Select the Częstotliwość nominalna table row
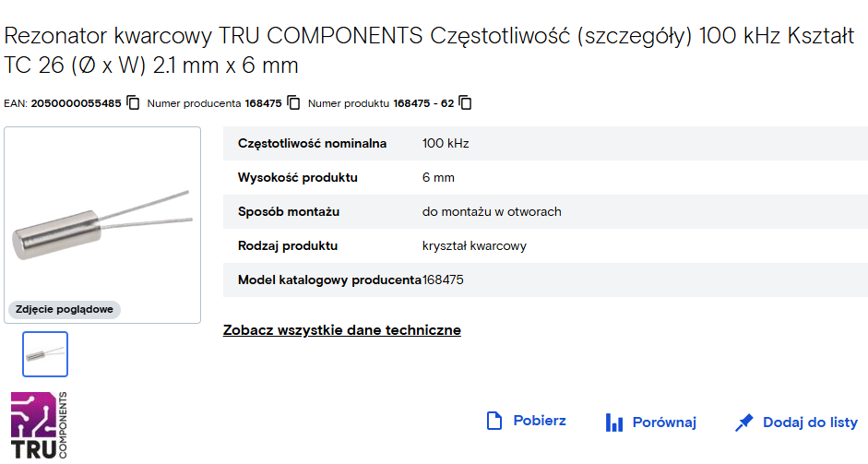The width and height of the screenshot is (868, 464). (545, 143)
